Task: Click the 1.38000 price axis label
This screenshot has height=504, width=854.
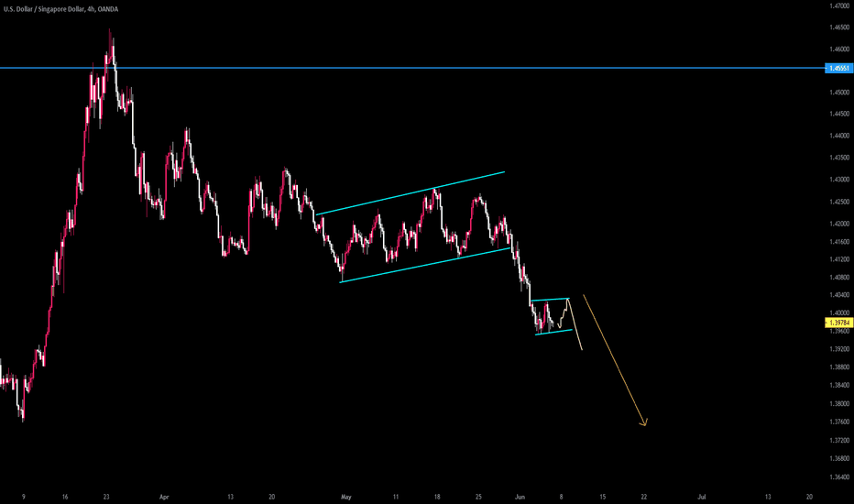Action: point(839,404)
